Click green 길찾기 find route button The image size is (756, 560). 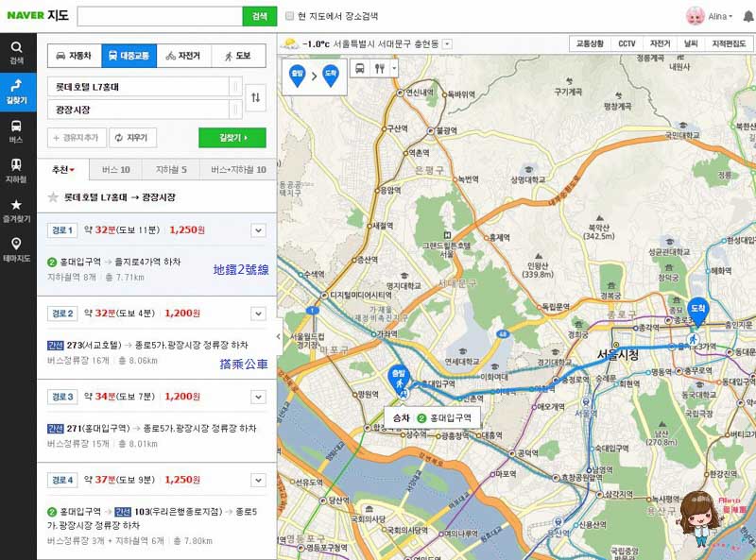232,138
